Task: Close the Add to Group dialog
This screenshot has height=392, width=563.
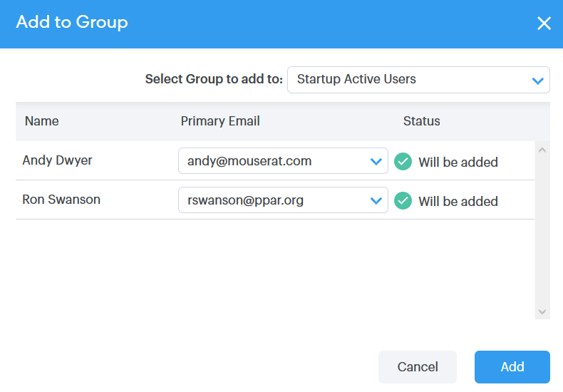Action: pos(544,24)
